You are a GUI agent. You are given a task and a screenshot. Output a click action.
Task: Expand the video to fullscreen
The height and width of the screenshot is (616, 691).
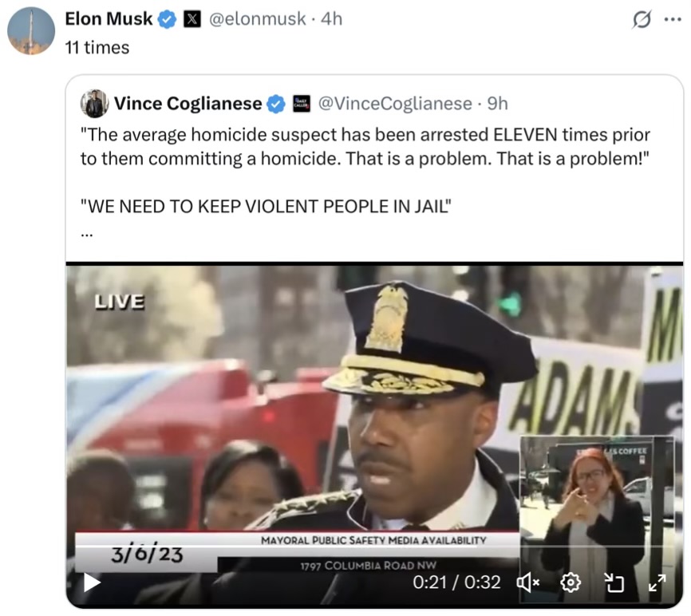657,583
